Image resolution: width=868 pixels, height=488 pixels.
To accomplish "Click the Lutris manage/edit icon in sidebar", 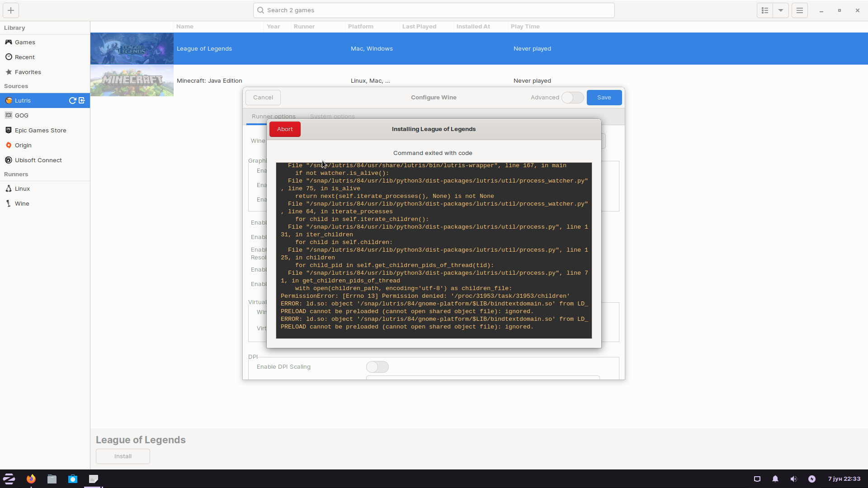I will click(82, 100).
